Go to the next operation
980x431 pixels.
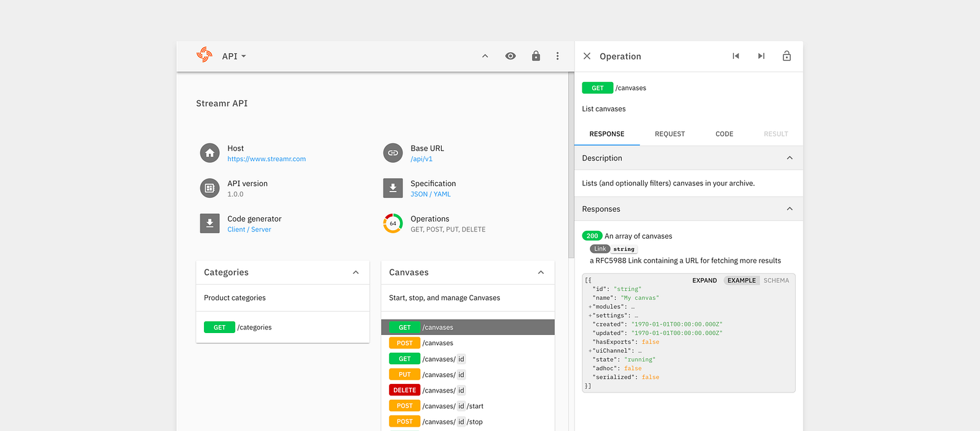(x=761, y=56)
